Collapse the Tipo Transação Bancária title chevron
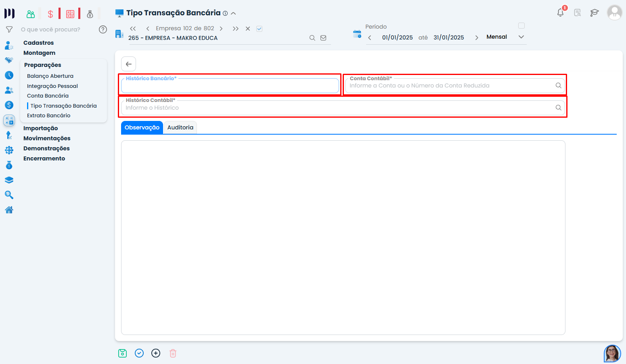This screenshot has width=626, height=364. (x=233, y=13)
